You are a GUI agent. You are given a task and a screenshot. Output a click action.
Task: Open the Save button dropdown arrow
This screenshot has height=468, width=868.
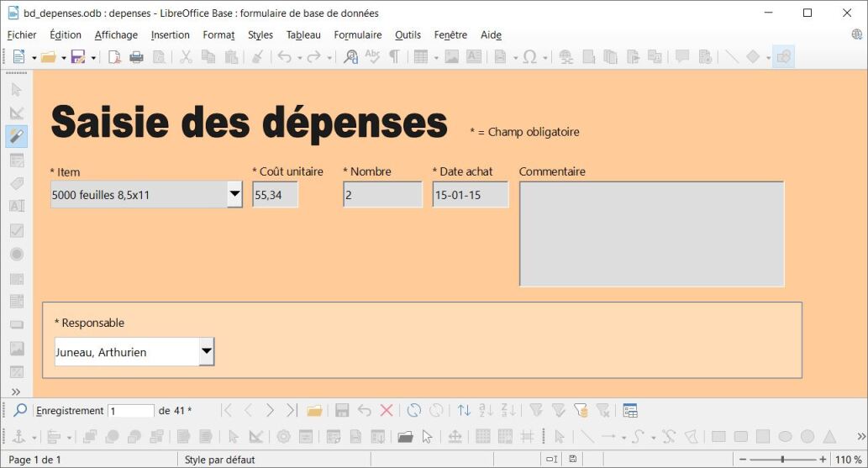tap(93, 58)
